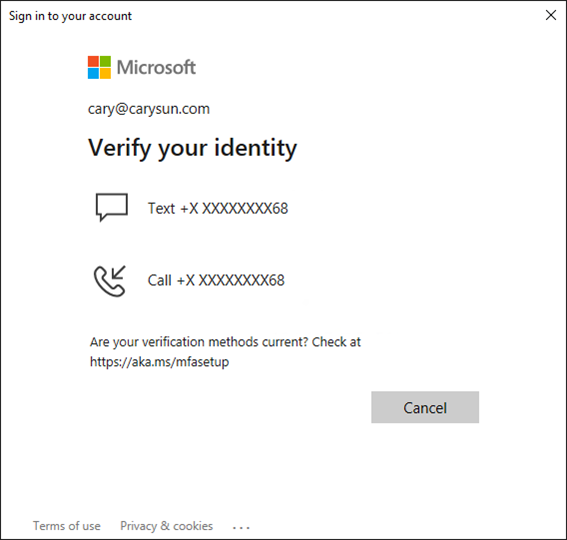Cancel the sign-in verification
This screenshot has height=540, width=567.
click(425, 407)
